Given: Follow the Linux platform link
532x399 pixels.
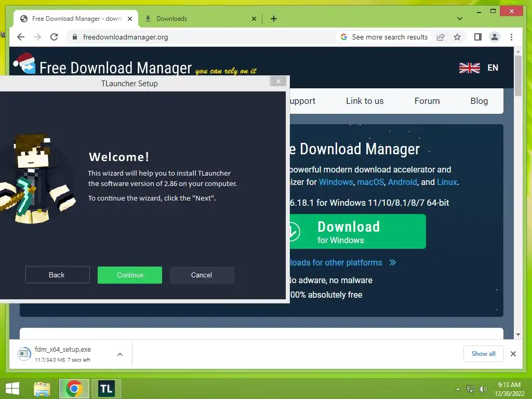Looking at the screenshot, I should (447, 182).
